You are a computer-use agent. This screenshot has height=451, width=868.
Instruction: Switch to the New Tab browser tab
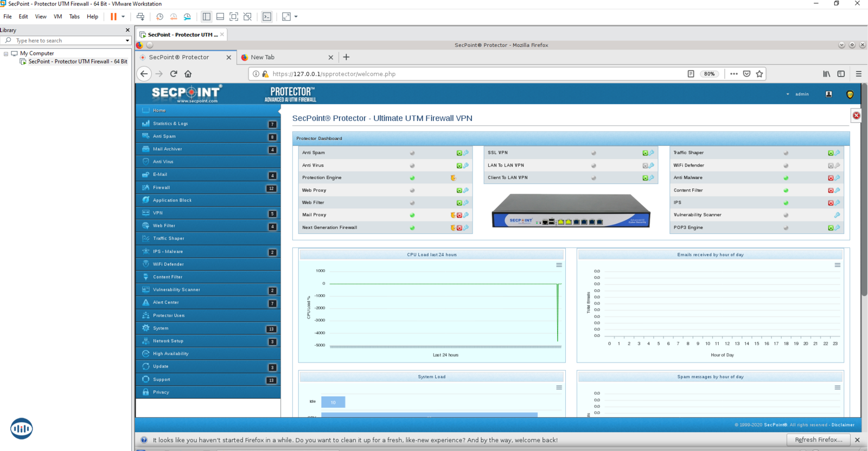pyautogui.click(x=263, y=58)
